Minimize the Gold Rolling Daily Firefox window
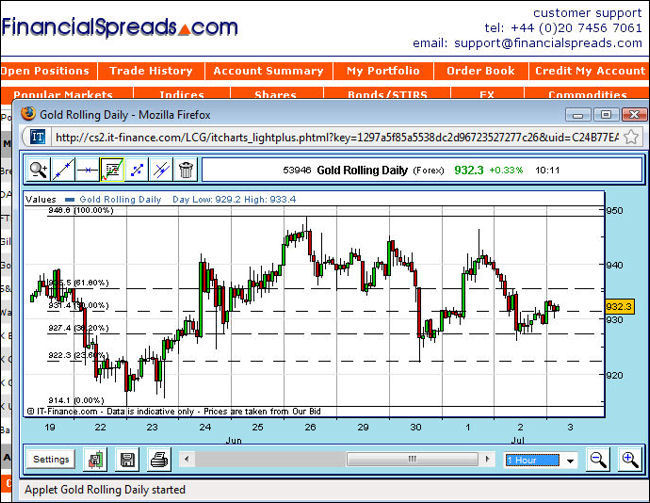 point(578,114)
